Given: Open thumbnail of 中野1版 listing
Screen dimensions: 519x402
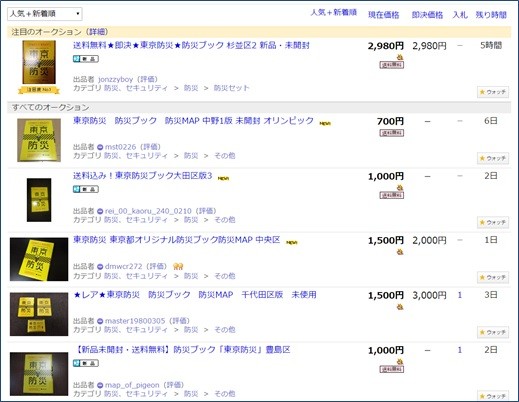Looking at the screenshot, I should (39, 140).
